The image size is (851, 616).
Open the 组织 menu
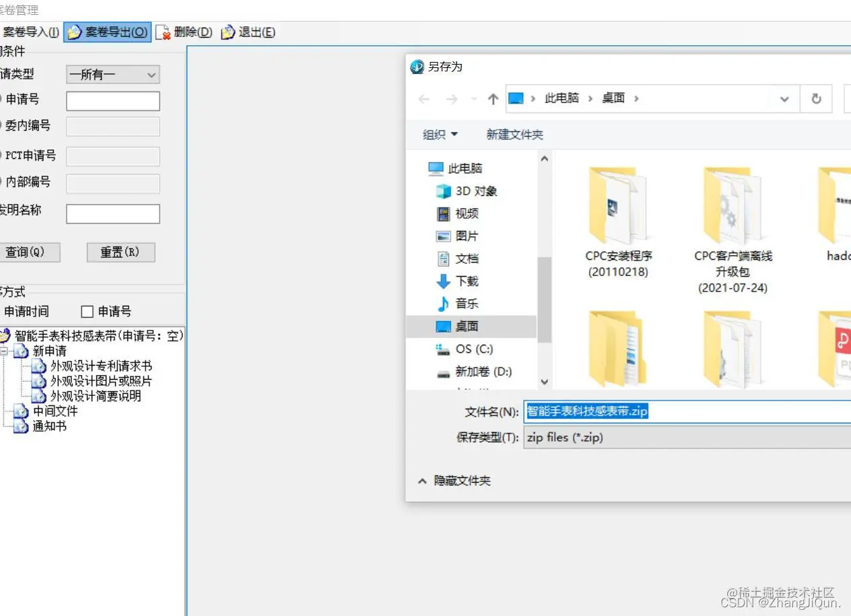(440, 135)
